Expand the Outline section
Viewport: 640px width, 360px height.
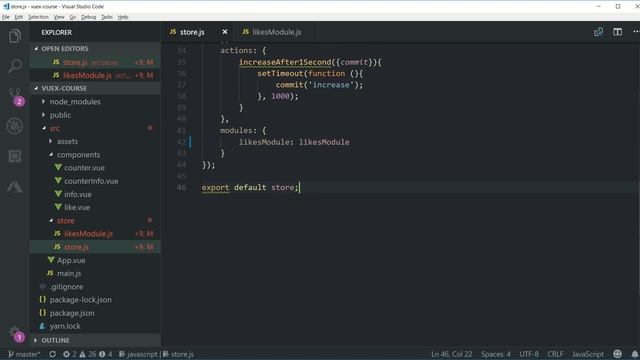click(95, 340)
